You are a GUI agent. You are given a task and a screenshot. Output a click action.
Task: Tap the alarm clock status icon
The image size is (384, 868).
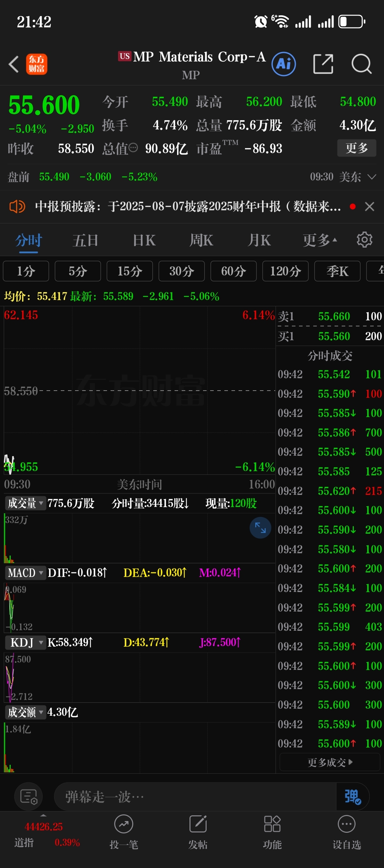(x=261, y=22)
